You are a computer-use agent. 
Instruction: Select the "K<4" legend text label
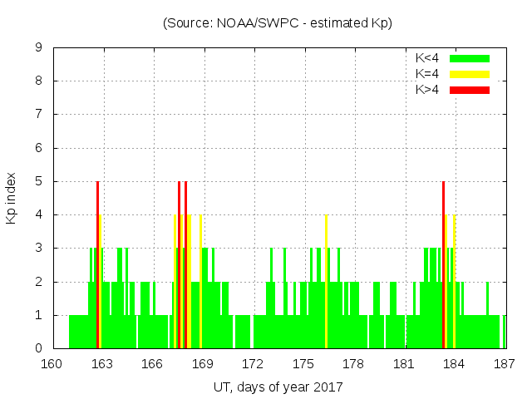[428, 58]
